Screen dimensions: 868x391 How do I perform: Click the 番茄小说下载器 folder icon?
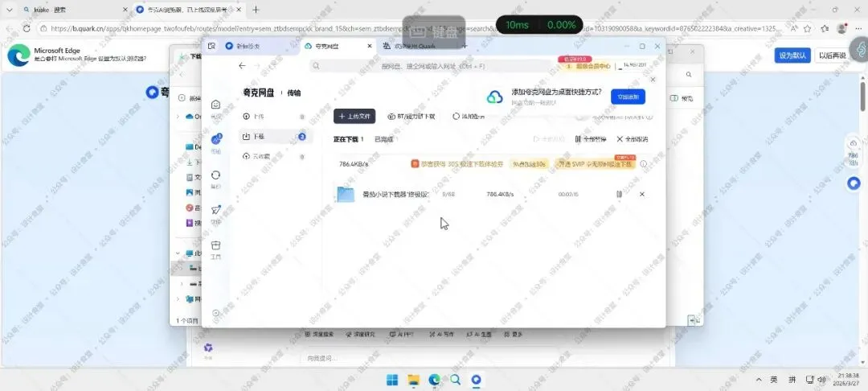(x=346, y=195)
